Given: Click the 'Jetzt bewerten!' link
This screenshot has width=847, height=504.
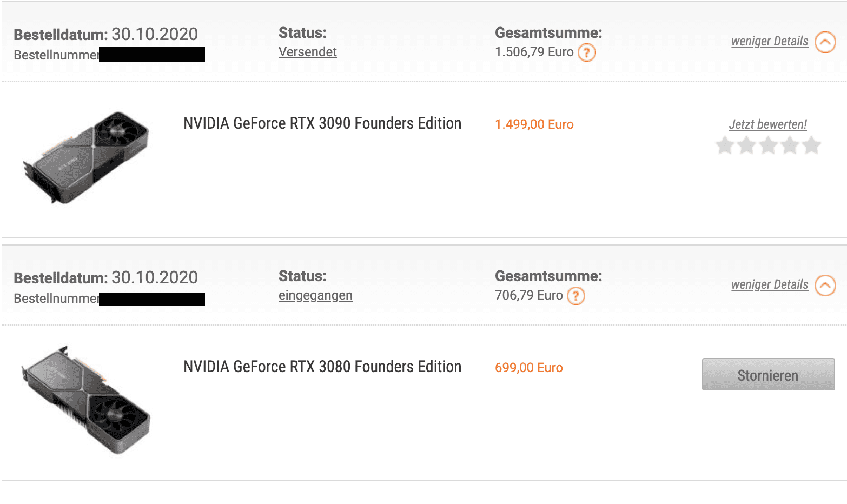Looking at the screenshot, I should click(768, 124).
